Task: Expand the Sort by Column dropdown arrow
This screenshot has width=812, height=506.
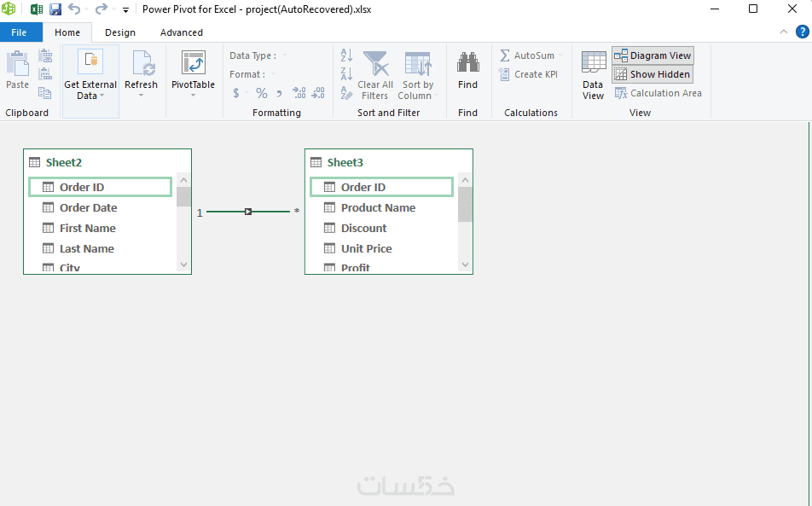Action: 436,96
